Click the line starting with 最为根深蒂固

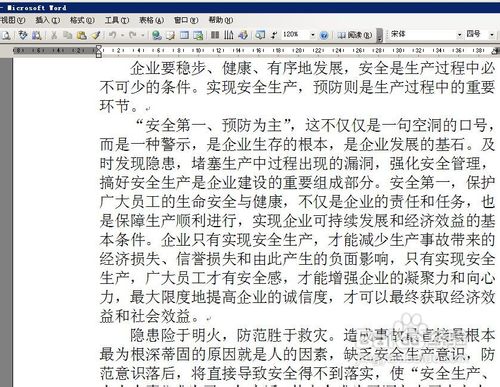pos(297,354)
